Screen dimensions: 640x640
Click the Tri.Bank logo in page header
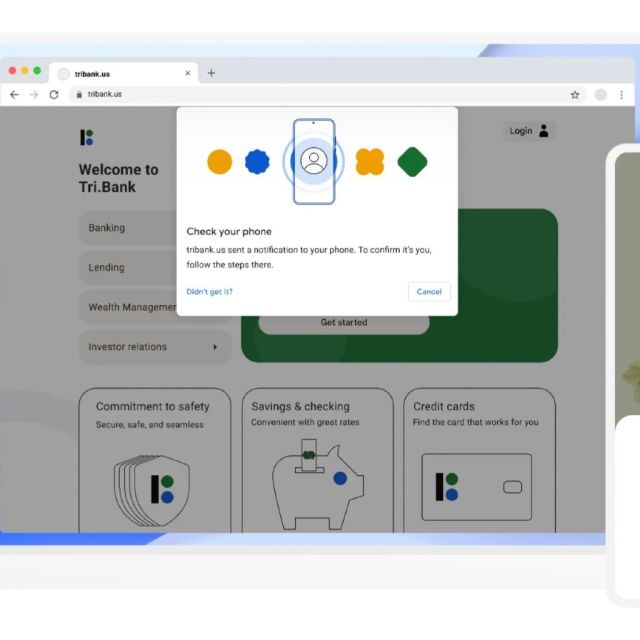pyautogui.click(x=87, y=138)
